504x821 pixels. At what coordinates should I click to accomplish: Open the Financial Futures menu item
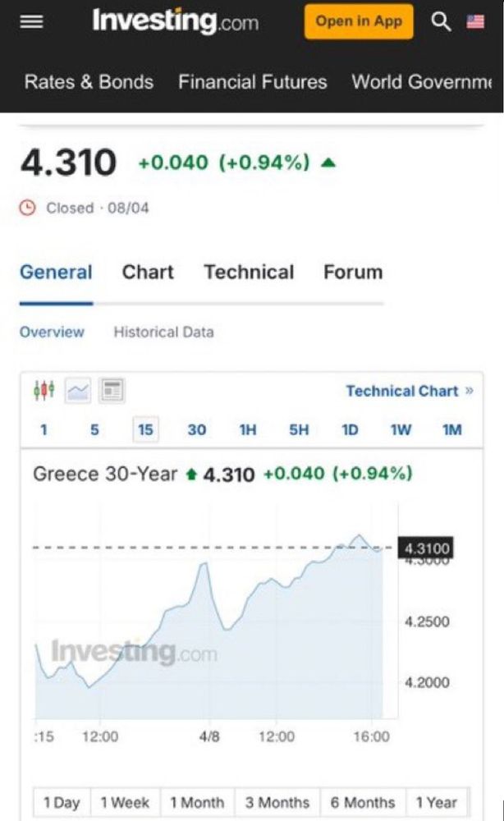tap(252, 81)
